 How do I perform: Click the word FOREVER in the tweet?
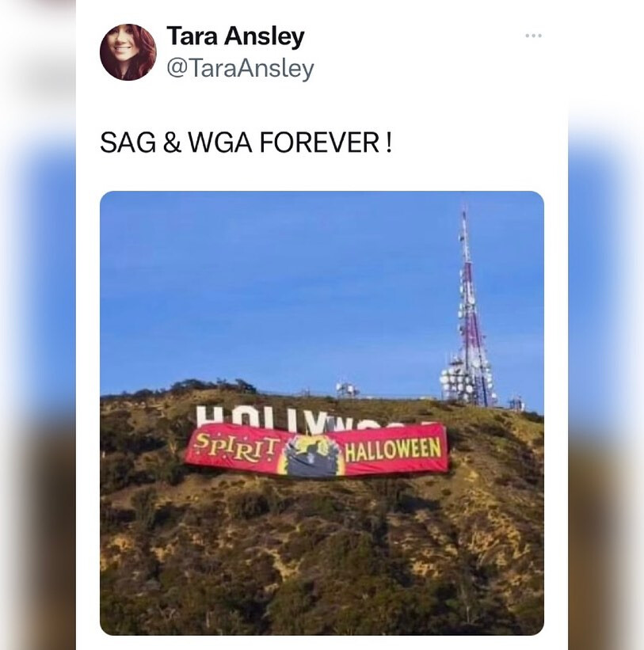[x=319, y=143]
